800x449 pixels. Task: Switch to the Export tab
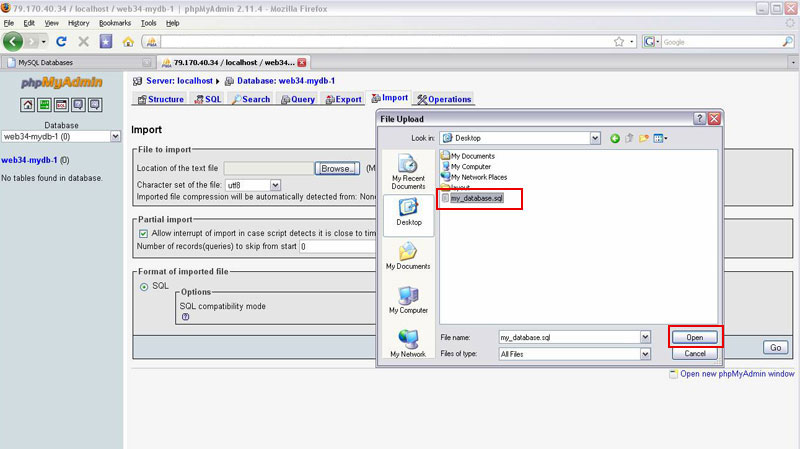point(344,99)
